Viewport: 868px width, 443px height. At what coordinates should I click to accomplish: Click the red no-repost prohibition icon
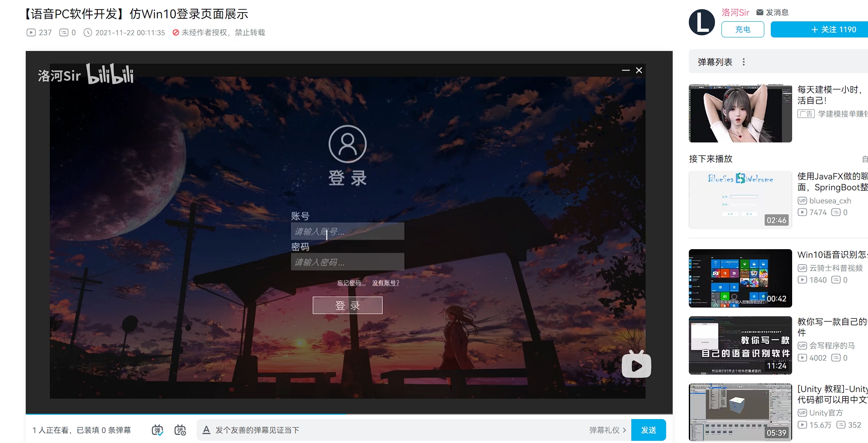[176, 33]
